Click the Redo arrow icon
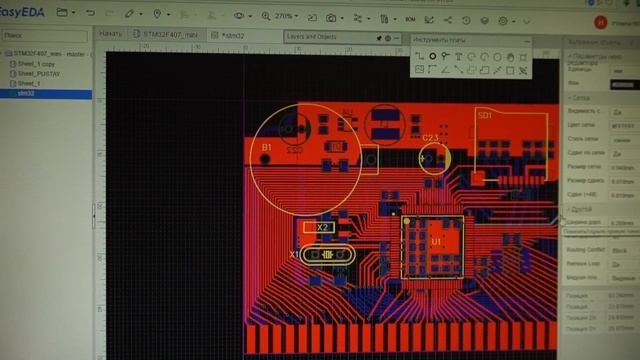Image resolution: width=640 pixels, height=360 pixels. point(109,13)
